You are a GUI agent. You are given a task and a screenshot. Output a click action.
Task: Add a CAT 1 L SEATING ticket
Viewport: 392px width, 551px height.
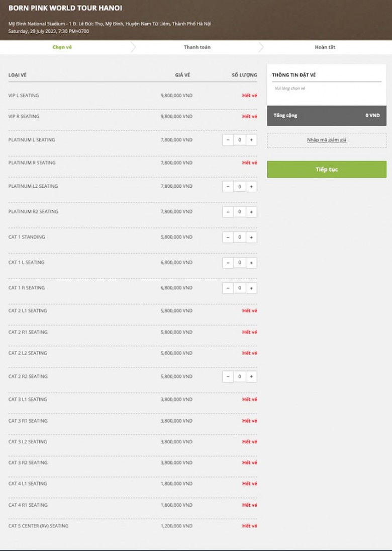click(x=251, y=263)
